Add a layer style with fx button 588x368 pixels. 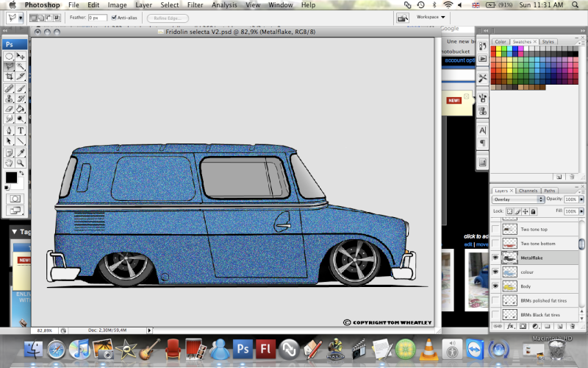tap(510, 326)
